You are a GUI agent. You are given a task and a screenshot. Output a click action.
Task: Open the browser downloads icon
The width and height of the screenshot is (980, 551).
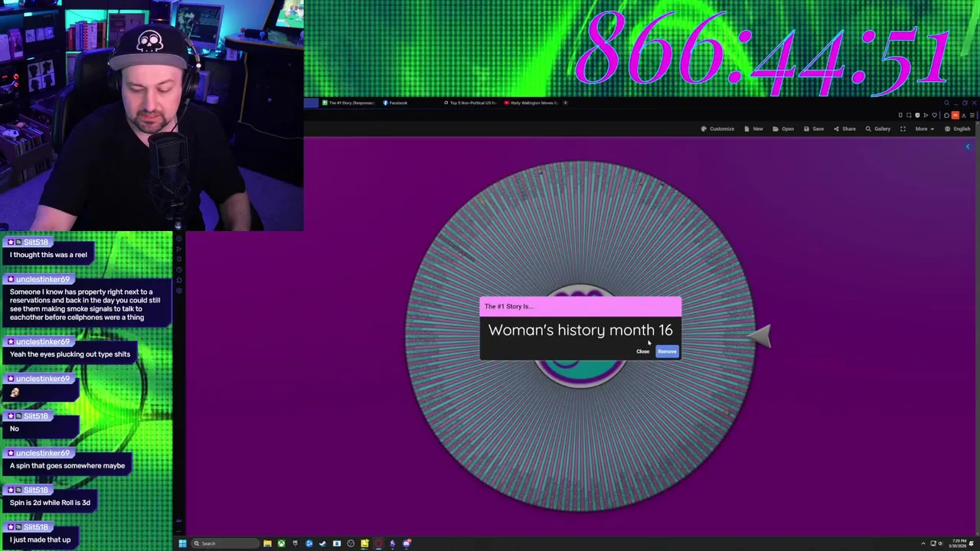tap(964, 115)
